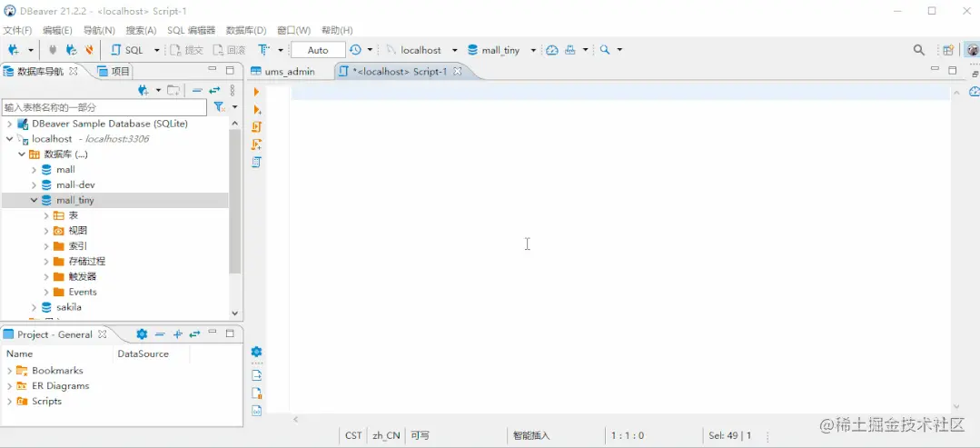Screen dimensions: 980x448
Task: Select the localhost active connection selector
Action: pyautogui.click(x=421, y=50)
